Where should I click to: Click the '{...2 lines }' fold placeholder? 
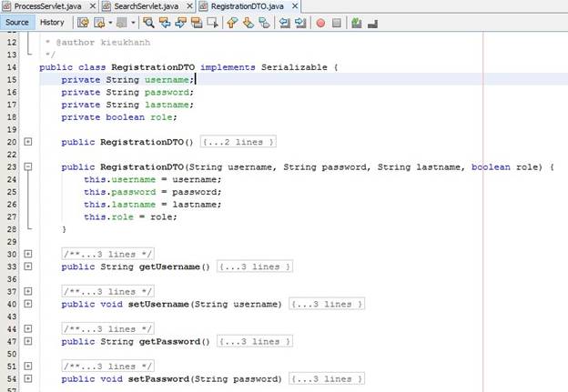point(238,142)
